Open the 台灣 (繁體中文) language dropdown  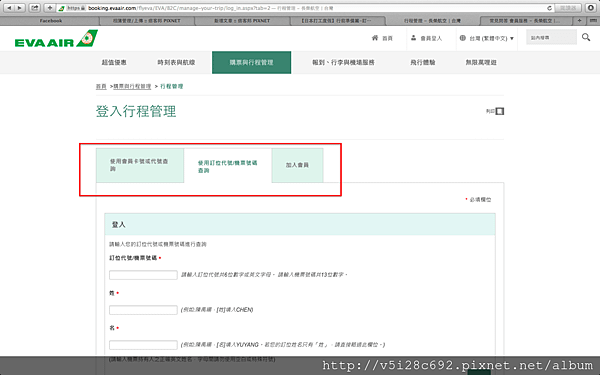[x=487, y=38]
